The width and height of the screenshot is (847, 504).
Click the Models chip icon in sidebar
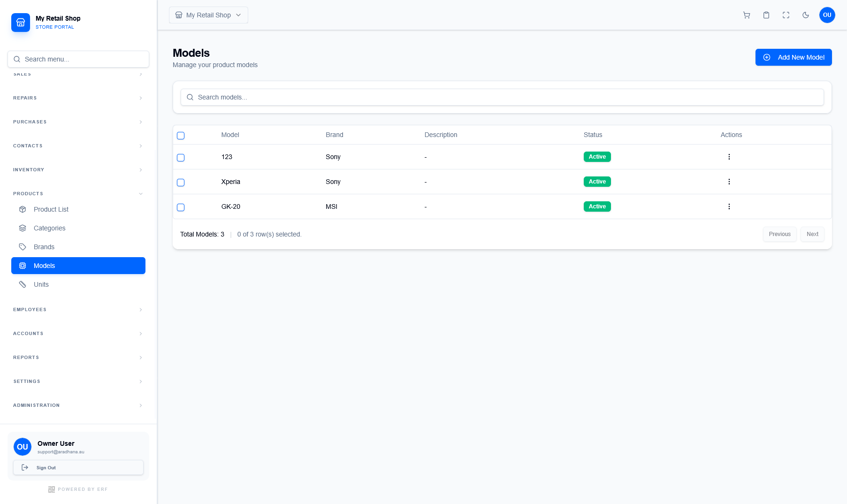pos(23,266)
